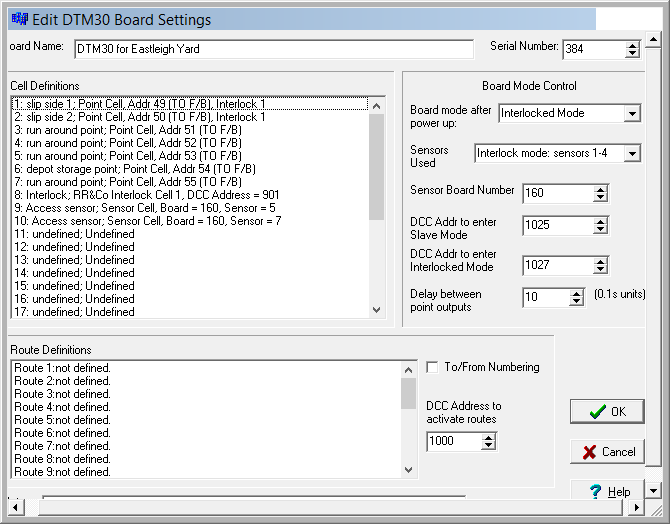Click the app icon in the title bar
The height and width of the screenshot is (524, 670).
tap(16, 19)
